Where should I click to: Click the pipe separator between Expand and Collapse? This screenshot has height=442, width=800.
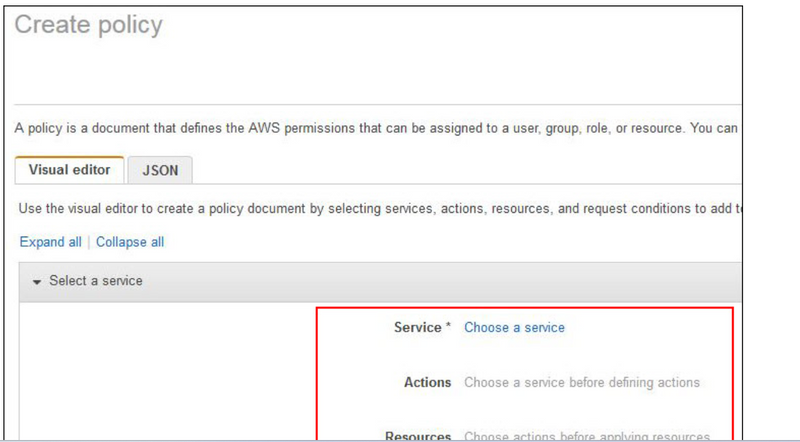coord(89,242)
